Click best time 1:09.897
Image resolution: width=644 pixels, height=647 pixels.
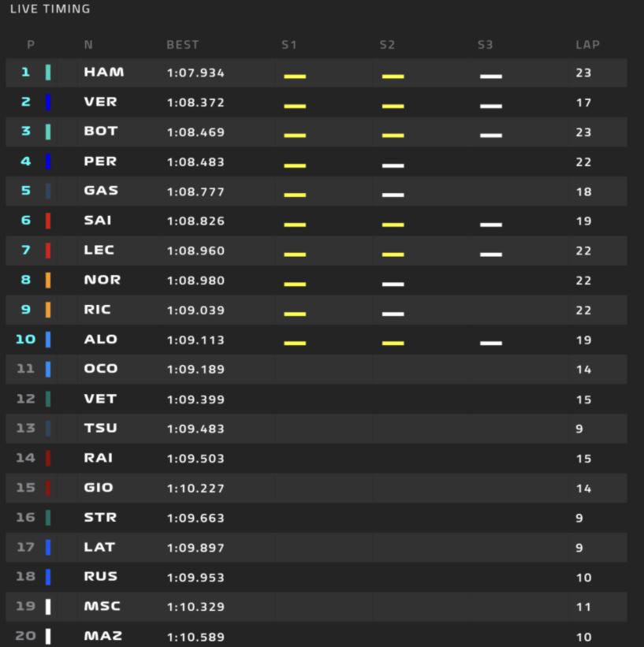195,548
